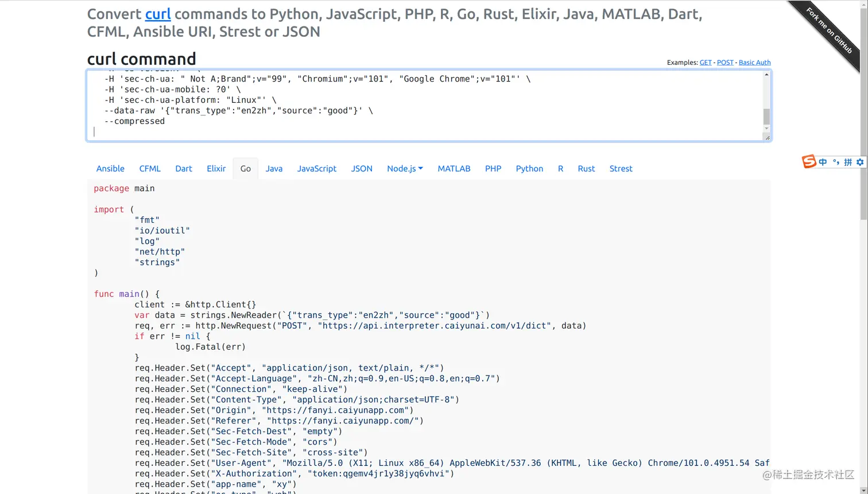868x494 pixels.
Task: Load the Basic Auth example
Action: point(755,63)
